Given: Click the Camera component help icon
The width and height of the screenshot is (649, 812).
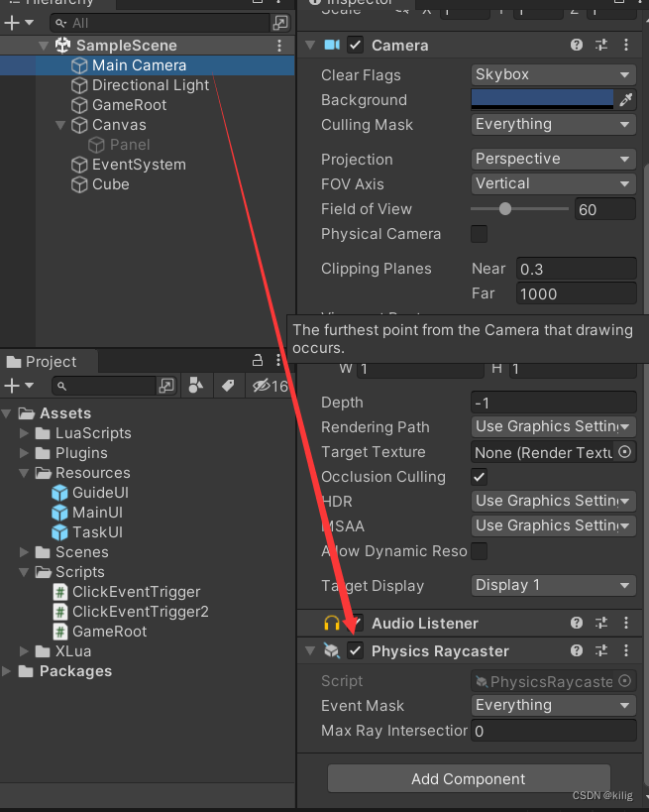Looking at the screenshot, I should pyautogui.click(x=577, y=45).
